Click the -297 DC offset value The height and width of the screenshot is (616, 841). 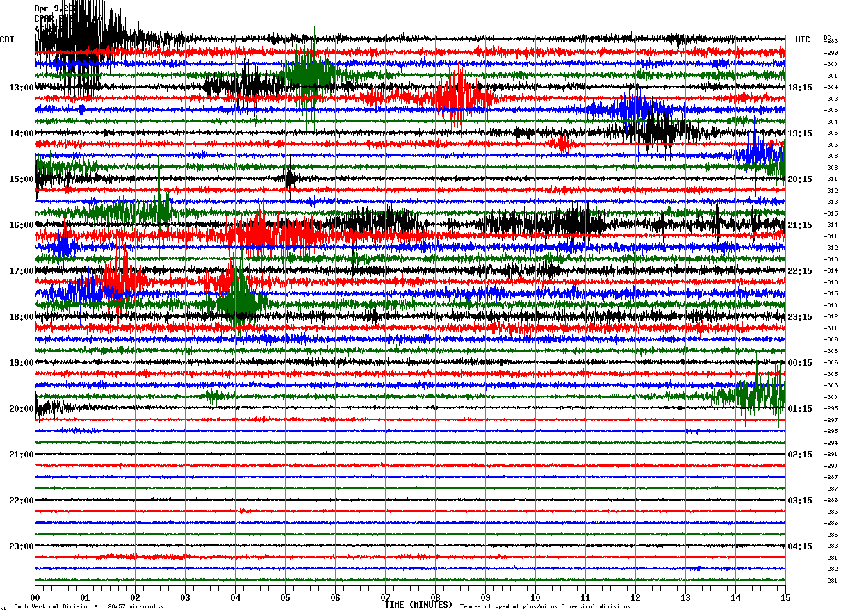(x=831, y=420)
